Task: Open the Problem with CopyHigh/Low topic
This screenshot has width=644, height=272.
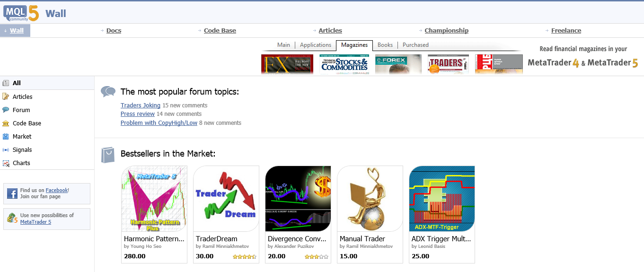Action: (x=159, y=123)
